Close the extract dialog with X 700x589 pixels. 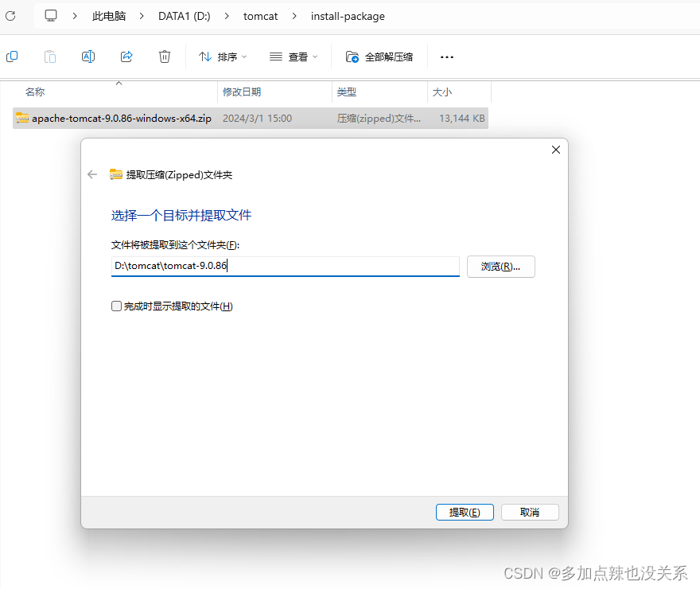point(556,150)
